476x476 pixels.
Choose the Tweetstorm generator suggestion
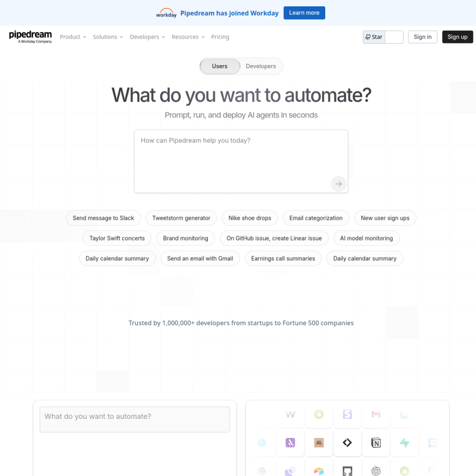(181, 218)
